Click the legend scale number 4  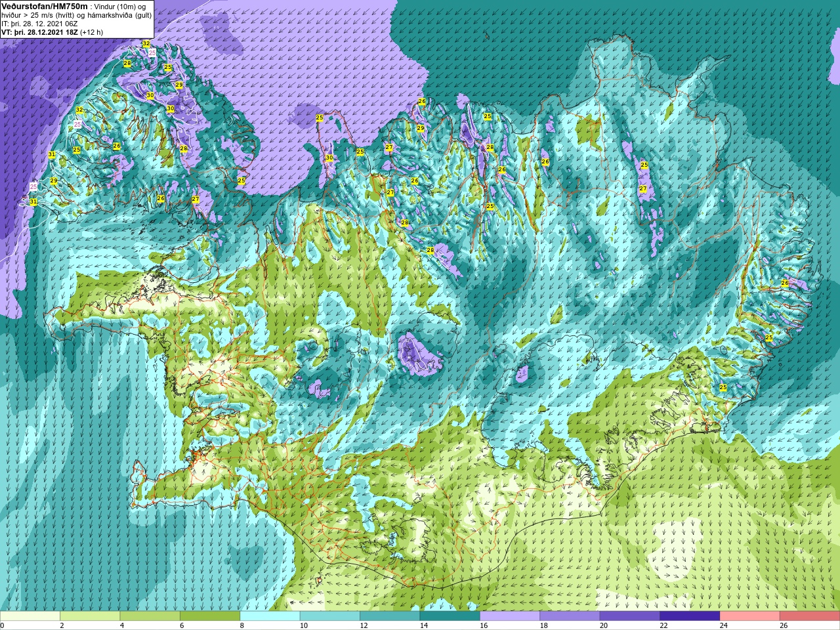(x=122, y=625)
